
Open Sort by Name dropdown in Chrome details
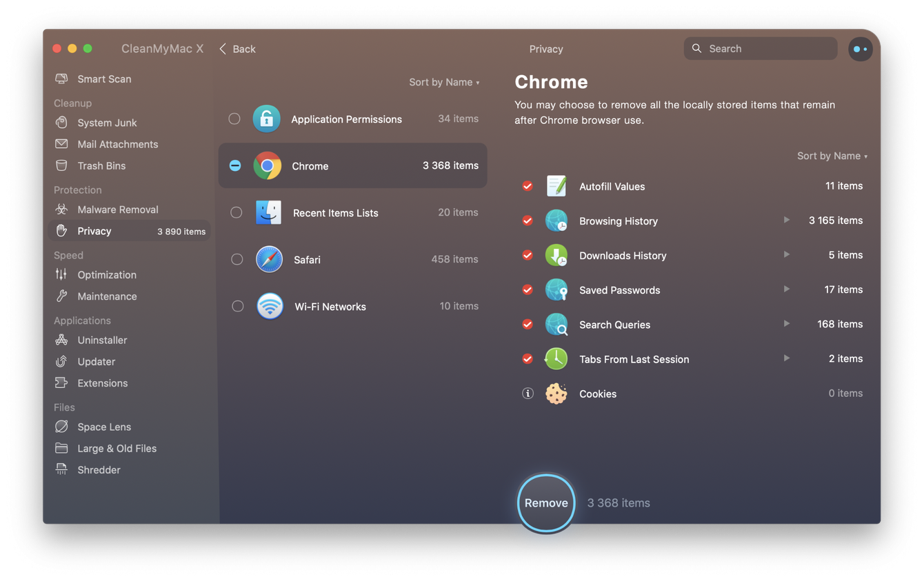point(832,156)
